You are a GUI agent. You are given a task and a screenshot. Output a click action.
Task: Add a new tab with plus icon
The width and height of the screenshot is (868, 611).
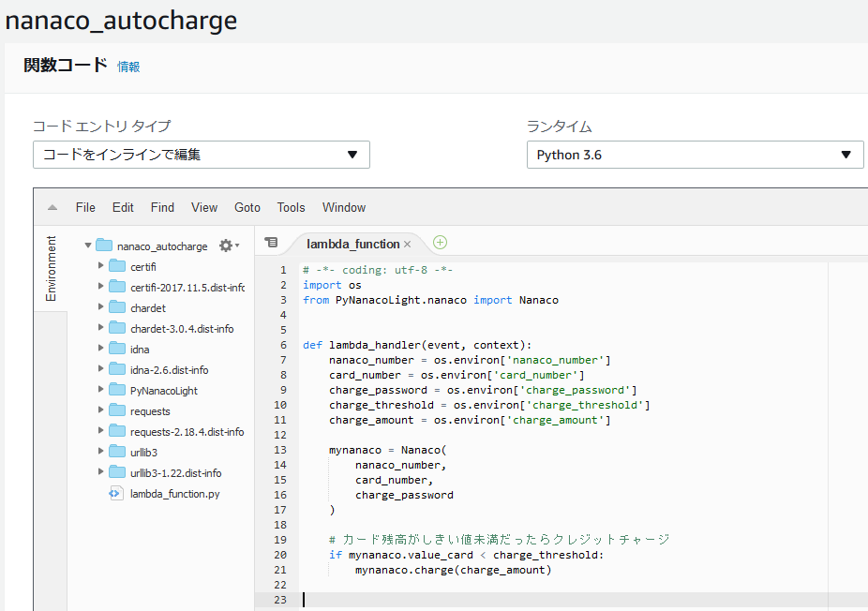tap(440, 243)
